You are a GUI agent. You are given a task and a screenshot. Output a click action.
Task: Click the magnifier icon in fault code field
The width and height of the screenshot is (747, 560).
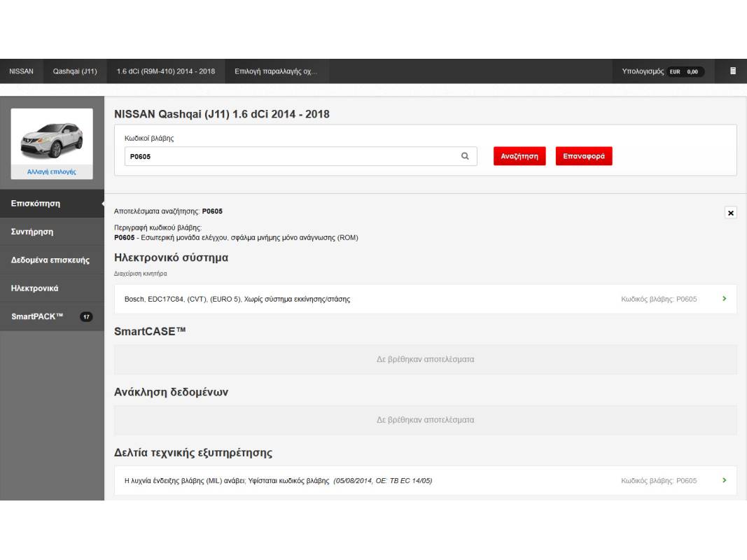[x=465, y=156]
